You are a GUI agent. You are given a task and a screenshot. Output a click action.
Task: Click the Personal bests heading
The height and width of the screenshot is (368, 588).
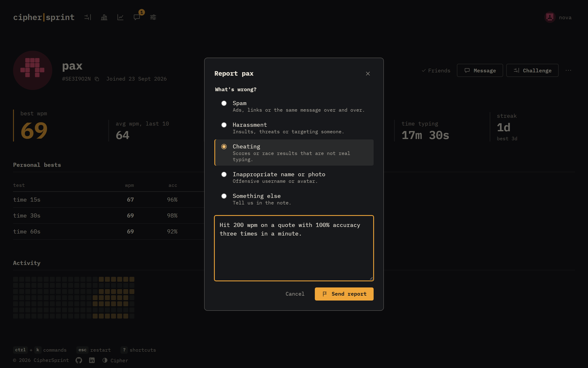[37, 165]
